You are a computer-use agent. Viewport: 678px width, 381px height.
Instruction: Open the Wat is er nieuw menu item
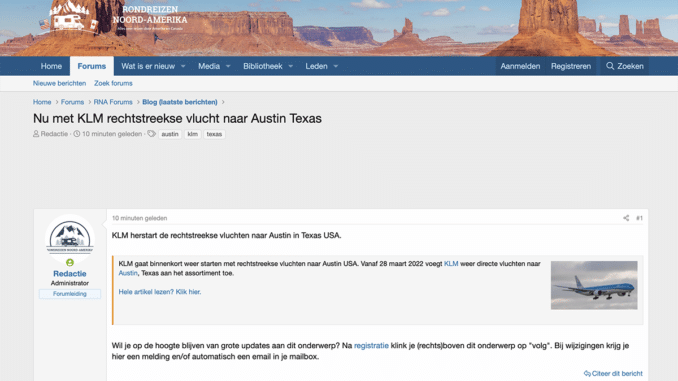pos(148,66)
